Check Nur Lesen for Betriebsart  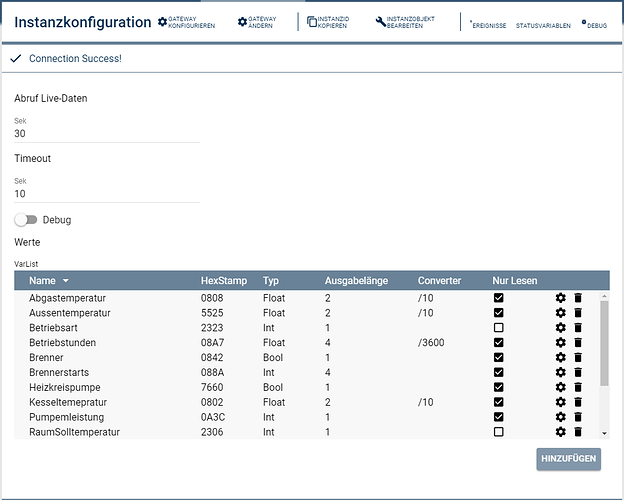point(498,328)
